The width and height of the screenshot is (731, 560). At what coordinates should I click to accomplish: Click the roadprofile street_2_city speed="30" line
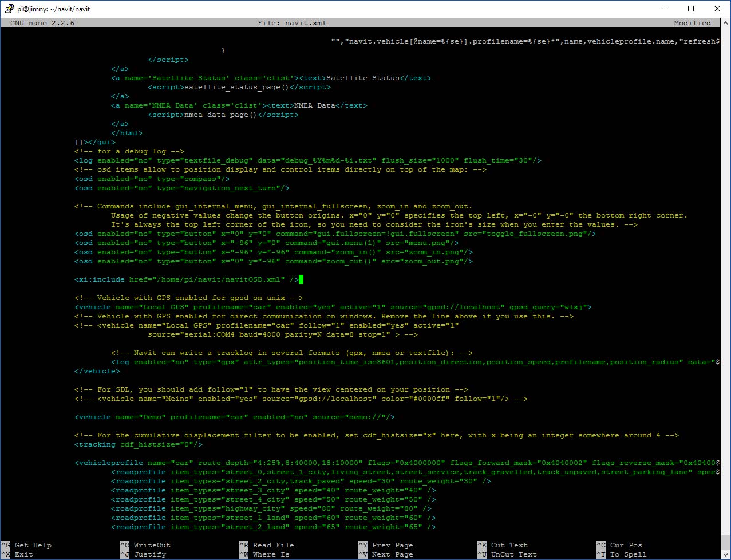(301, 481)
